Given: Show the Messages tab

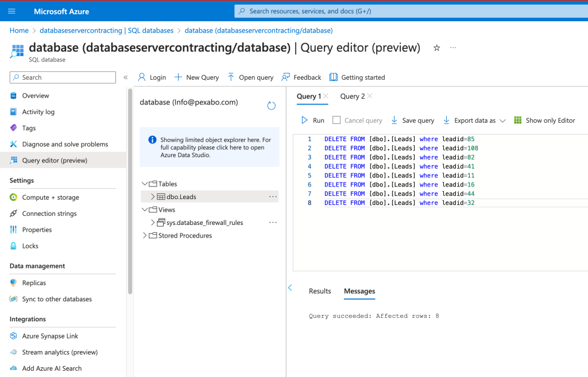Looking at the screenshot, I should [x=359, y=291].
